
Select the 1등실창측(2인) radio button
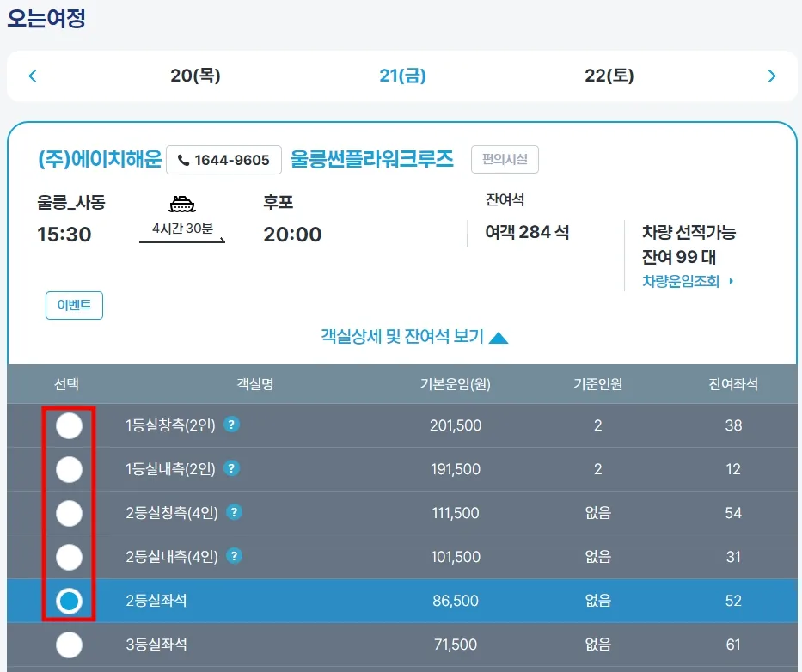pyautogui.click(x=69, y=425)
